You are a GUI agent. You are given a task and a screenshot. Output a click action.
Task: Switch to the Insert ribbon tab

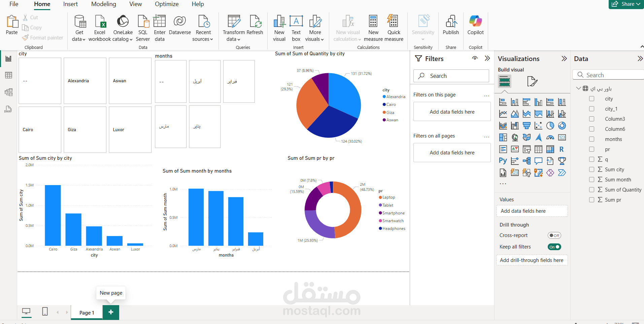tap(70, 4)
